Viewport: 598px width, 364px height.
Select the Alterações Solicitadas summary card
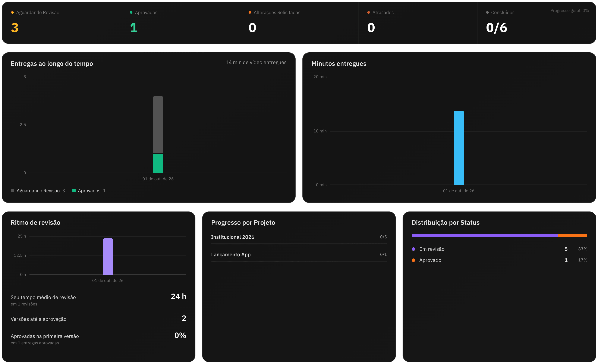click(299, 23)
